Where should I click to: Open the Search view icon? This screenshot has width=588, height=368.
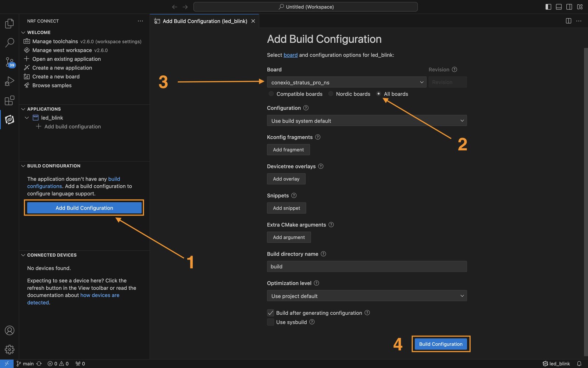tap(10, 43)
